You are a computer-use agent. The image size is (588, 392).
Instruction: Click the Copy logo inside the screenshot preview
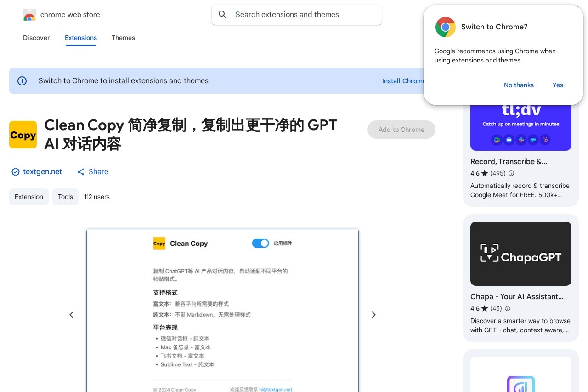[x=159, y=244]
